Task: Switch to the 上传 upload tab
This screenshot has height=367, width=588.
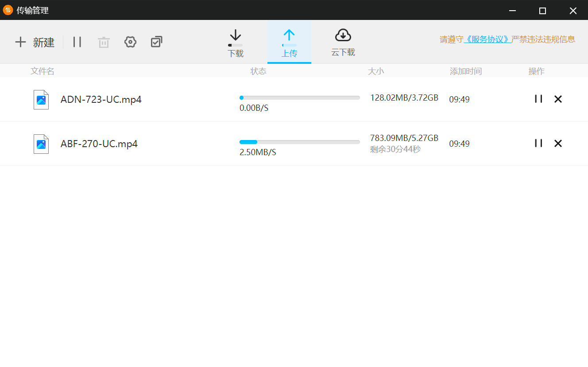Action: click(289, 43)
